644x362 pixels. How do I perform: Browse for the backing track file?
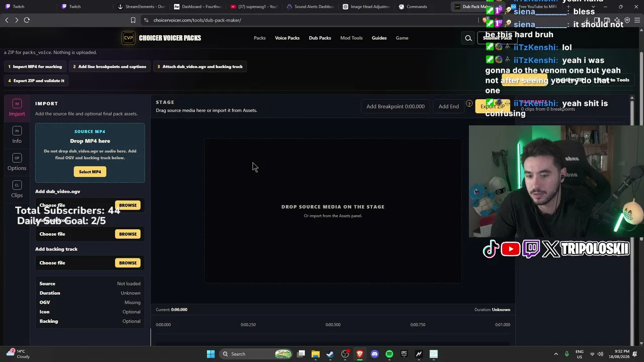coord(128,263)
